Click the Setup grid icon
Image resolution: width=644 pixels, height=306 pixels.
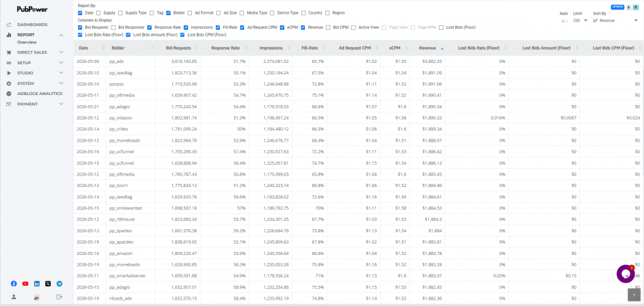pyautogui.click(x=9, y=63)
